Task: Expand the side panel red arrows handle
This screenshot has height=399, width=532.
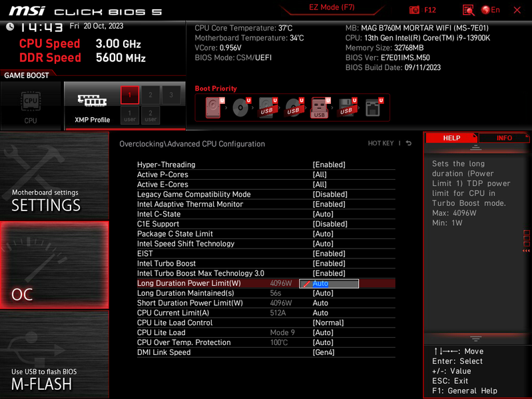Action: 526,250
